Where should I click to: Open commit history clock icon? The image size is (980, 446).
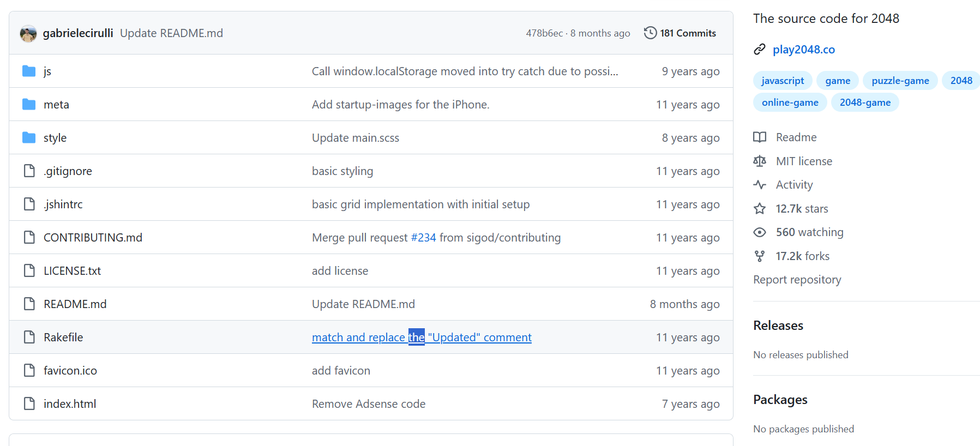point(650,33)
